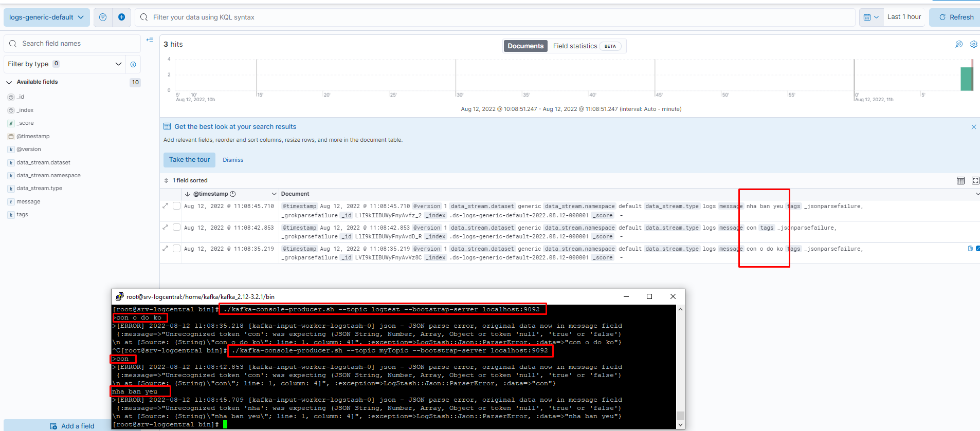This screenshot has height=431, width=980.
Task: Click Last 1 hour time range
Action: pos(904,17)
